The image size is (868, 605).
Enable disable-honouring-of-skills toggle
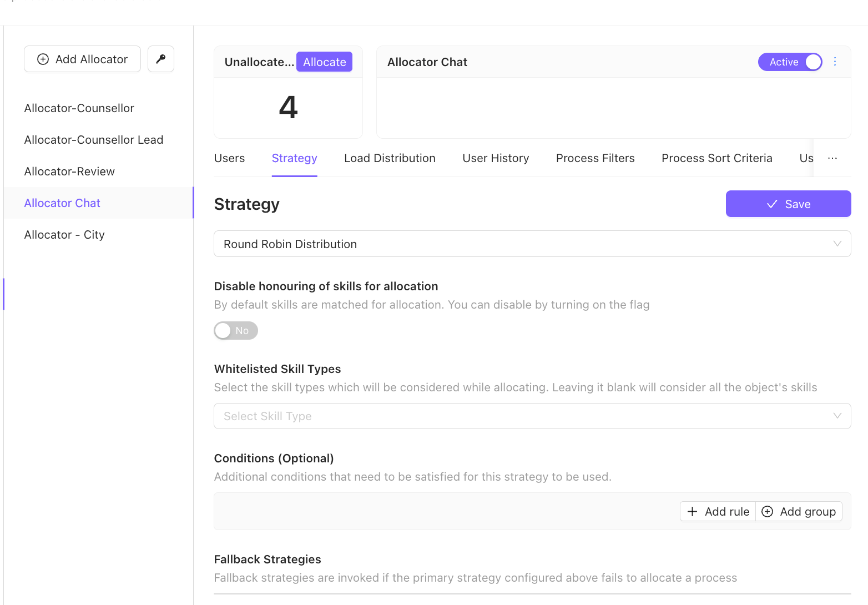pos(236,331)
